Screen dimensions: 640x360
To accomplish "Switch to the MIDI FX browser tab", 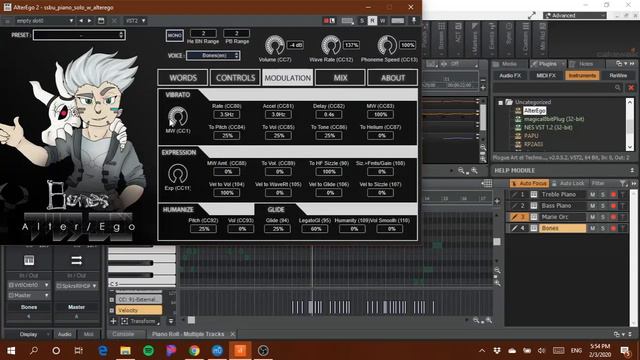I will [546, 76].
